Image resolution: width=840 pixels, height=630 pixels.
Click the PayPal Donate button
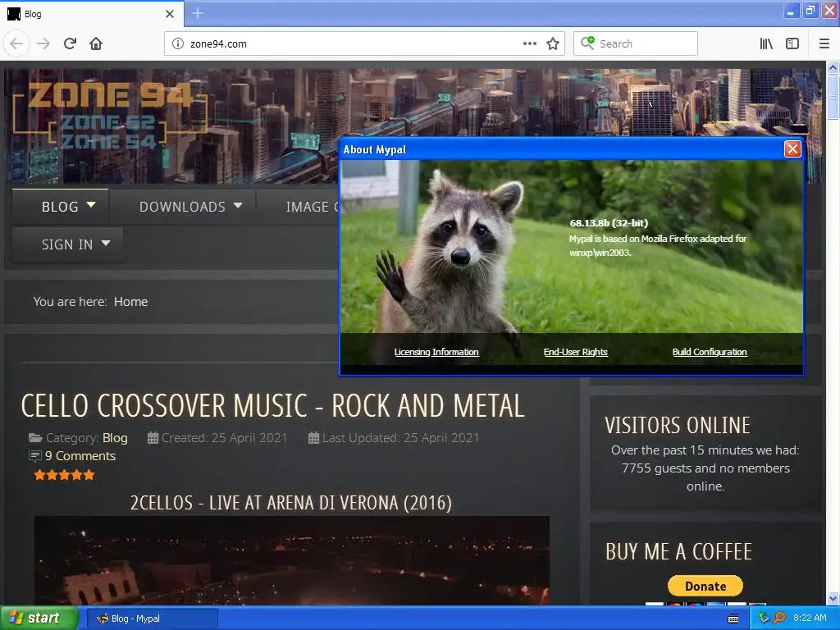click(705, 586)
